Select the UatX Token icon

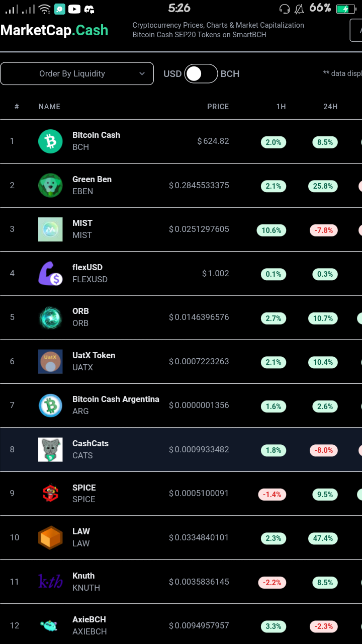tap(50, 361)
